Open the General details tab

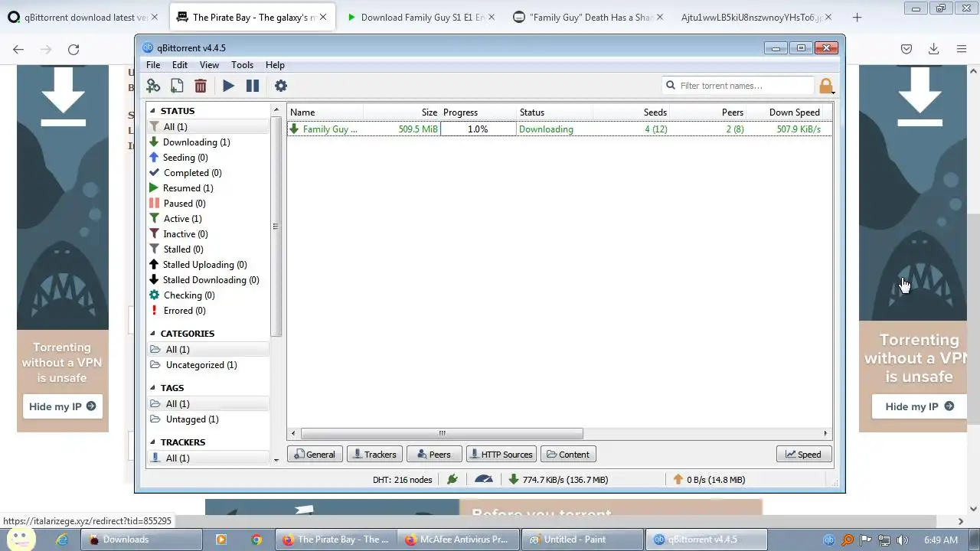[x=315, y=455]
